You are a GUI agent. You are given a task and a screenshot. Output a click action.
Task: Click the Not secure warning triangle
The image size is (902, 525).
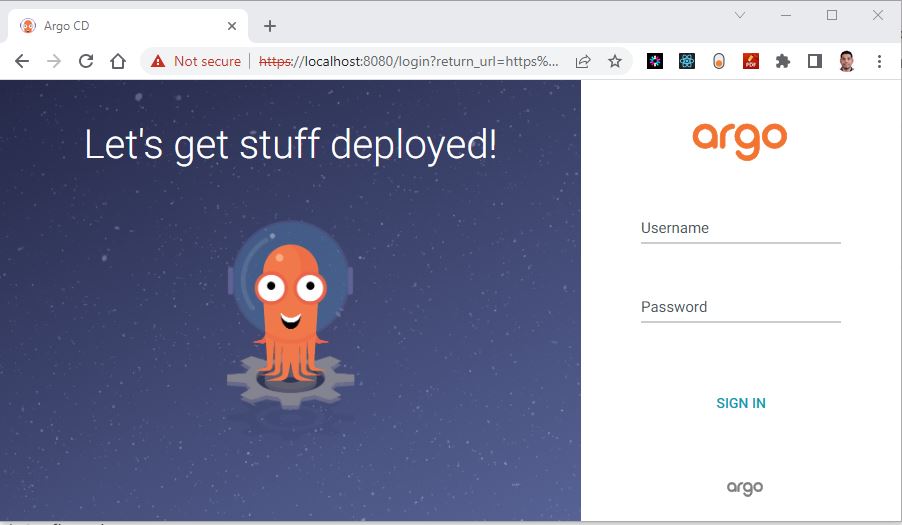[x=158, y=61]
